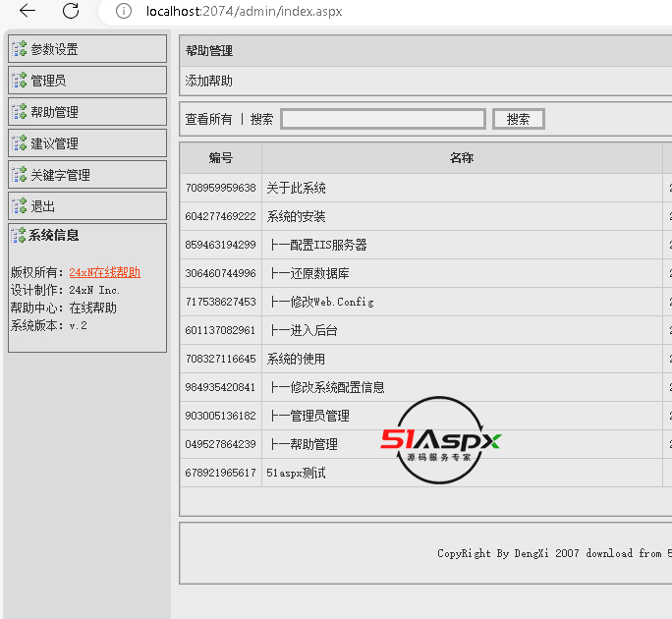672x619 pixels.
Task: Select row ID 984935420841
Action: pyautogui.click(x=221, y=387)
